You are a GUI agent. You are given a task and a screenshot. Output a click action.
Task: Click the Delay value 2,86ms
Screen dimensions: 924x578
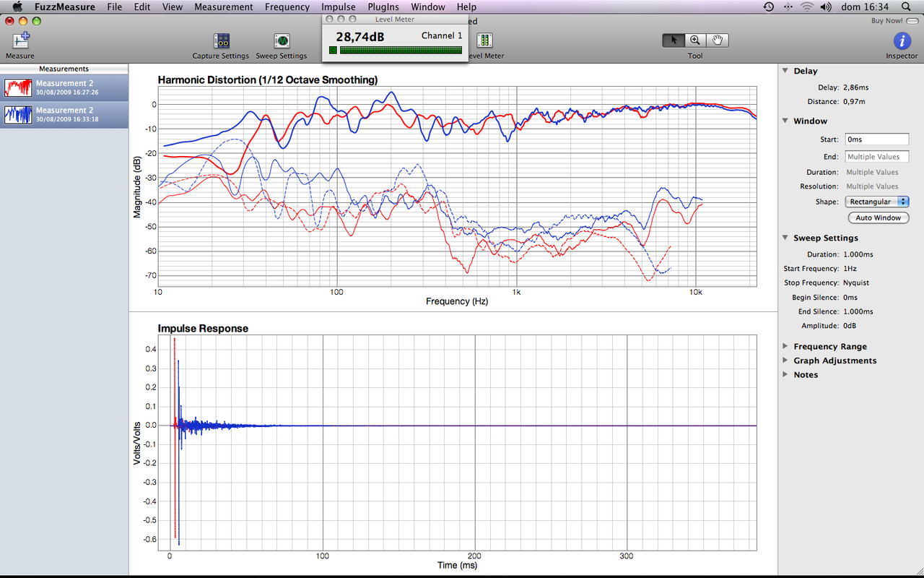point(858,87)
